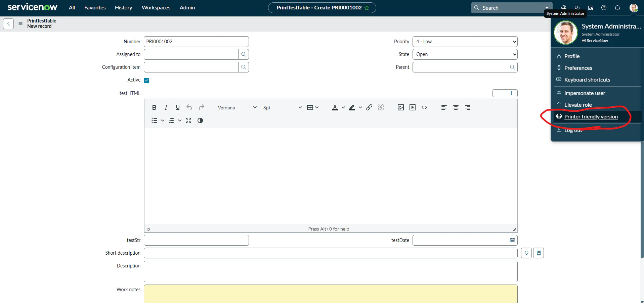Insert a link in the HTML editor

click(369, 107)
